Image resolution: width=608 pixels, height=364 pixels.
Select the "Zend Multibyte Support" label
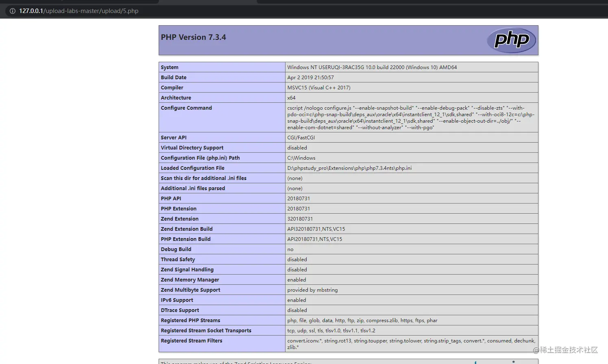[x=190, y=290]
